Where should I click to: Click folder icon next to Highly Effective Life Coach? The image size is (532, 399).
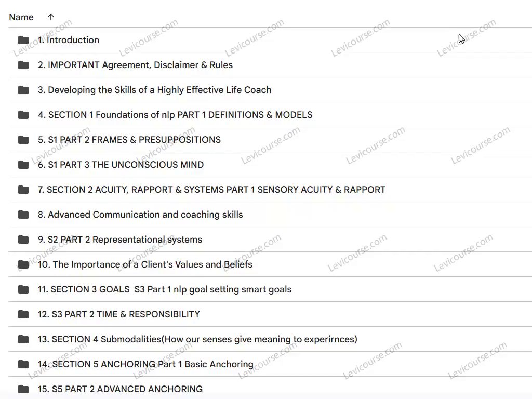click(23, 90)
